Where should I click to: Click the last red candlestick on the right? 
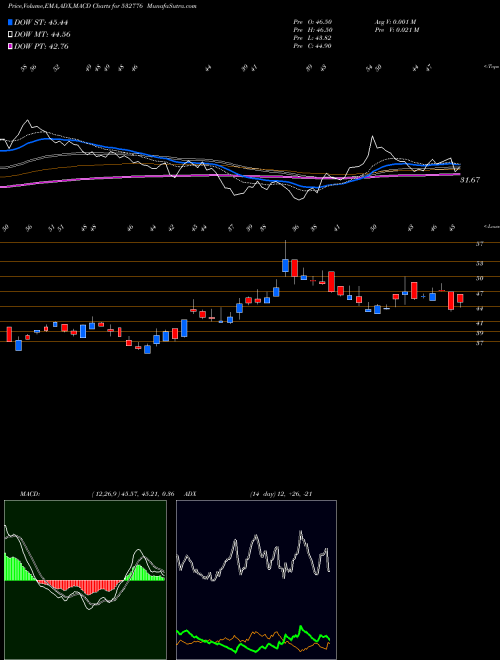pyautogui.click(x=460, y=298)
